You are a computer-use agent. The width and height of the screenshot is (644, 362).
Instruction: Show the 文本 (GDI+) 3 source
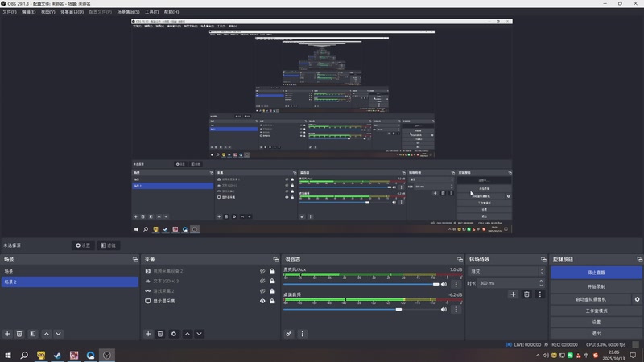click(262, 281)
